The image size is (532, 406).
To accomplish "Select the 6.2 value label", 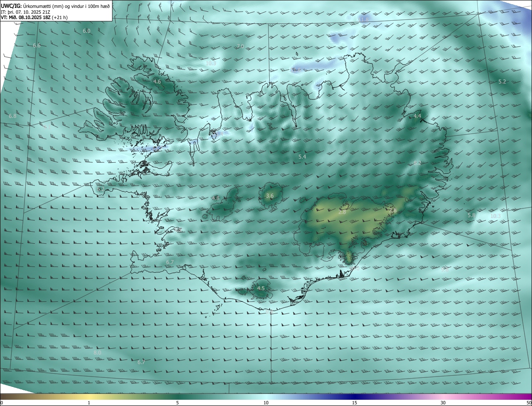I will (x=101, y=189).
